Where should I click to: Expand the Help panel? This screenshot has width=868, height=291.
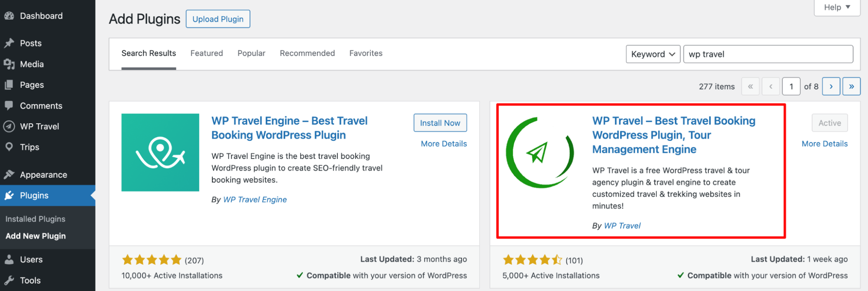point(836,7)
